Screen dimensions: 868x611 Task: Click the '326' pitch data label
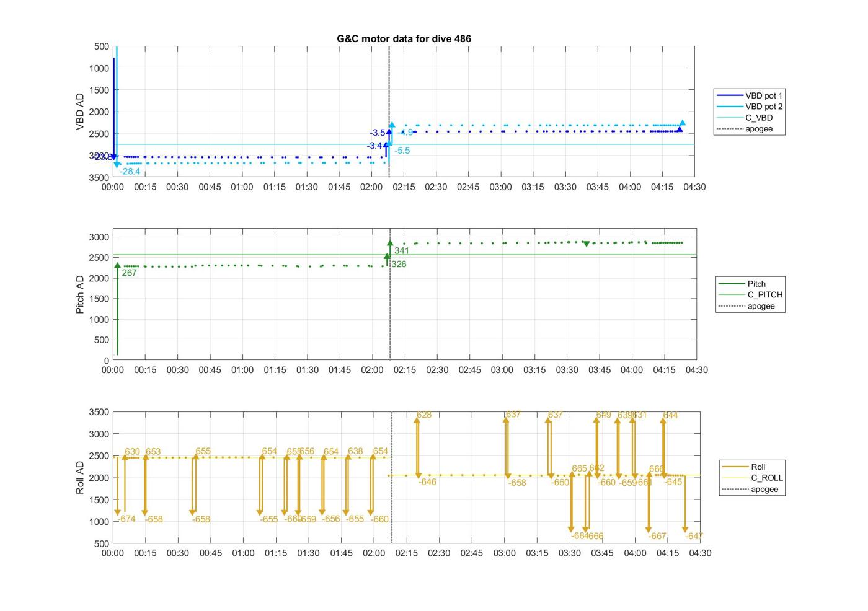coord(399,264)
